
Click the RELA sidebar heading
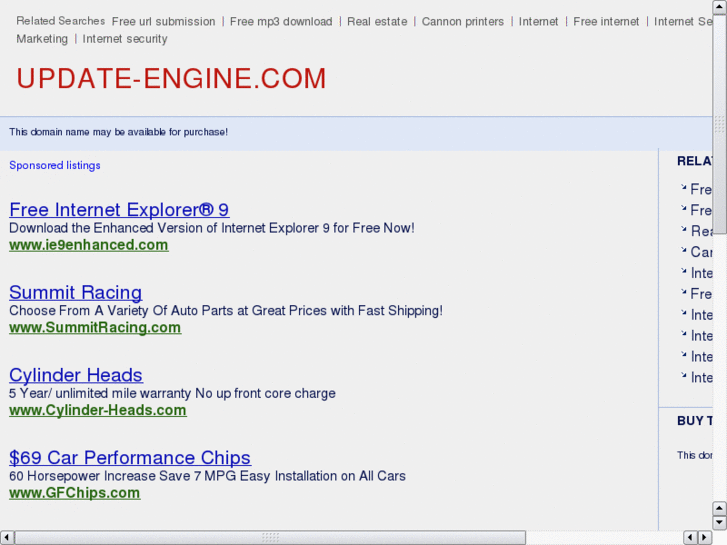point(695,161)
